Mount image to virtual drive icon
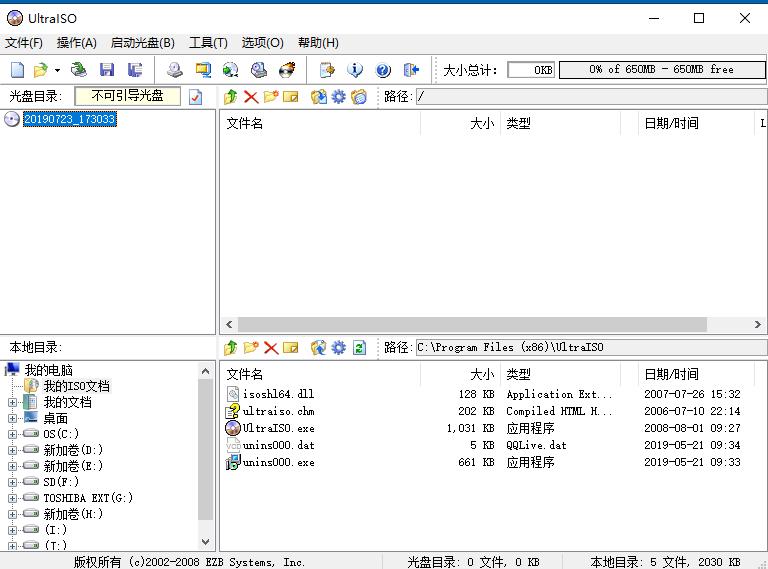768x569 pixels. 259,70
